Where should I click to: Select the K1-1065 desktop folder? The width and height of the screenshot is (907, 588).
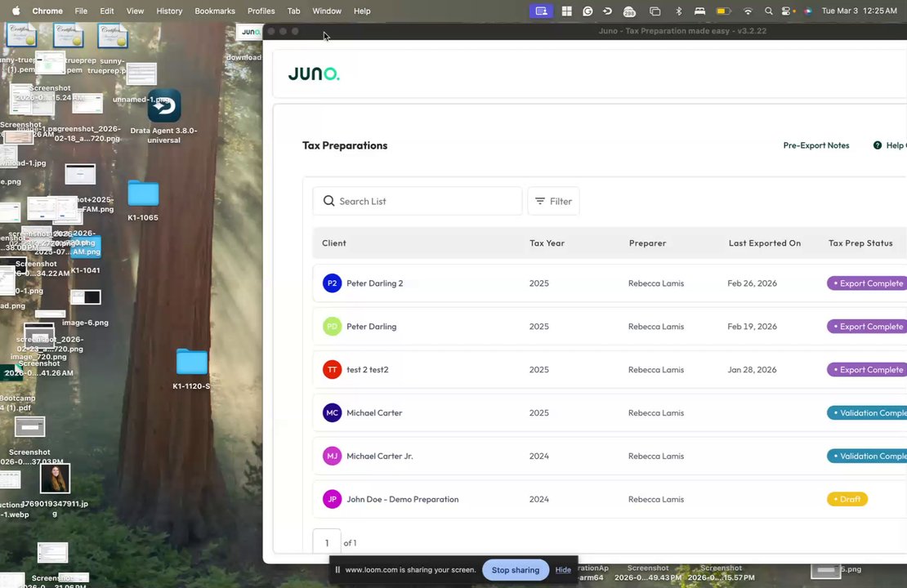[143, 193]
